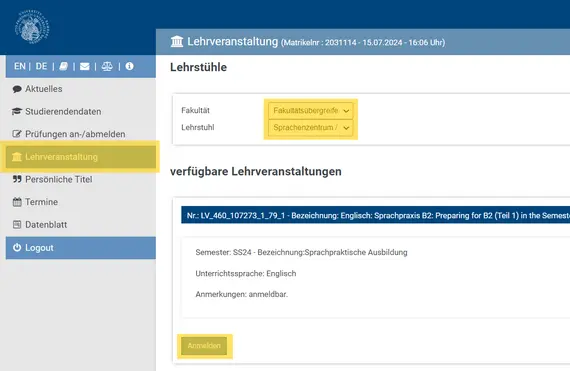Click the calendar icon beside Termine
The image size is (570, 371).
pyautogui.click(x=17, y=202)
